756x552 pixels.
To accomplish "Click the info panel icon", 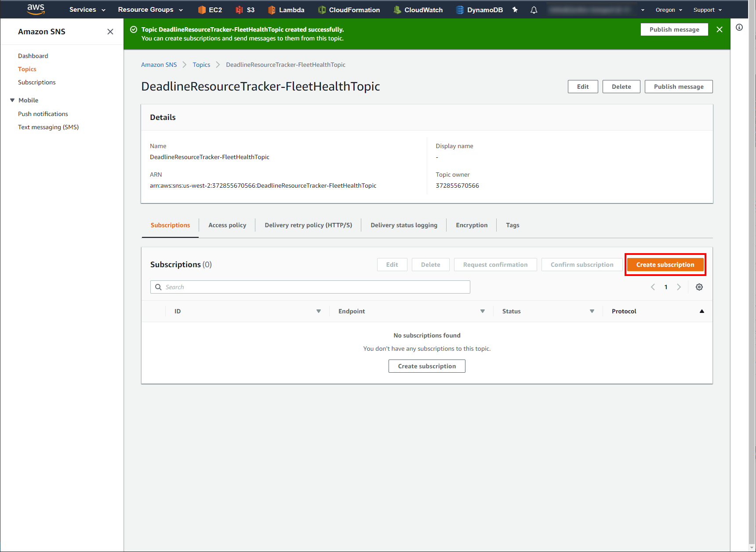I will pyautogui.click(x=739, y=27).
